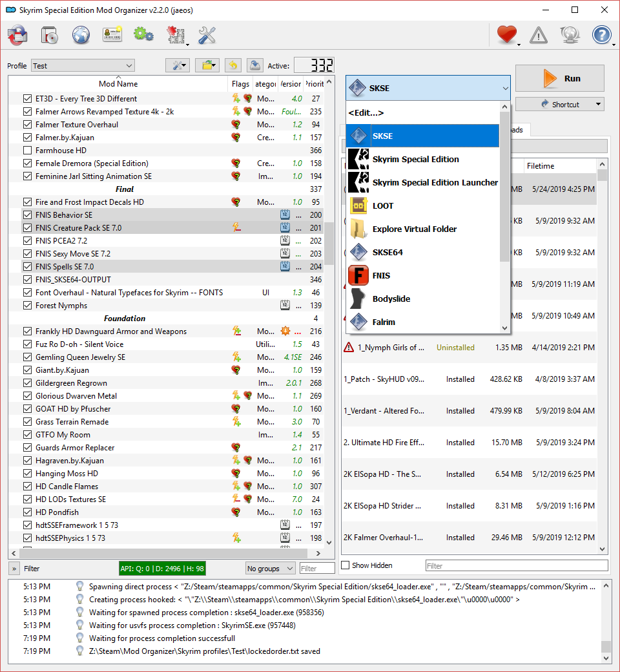Toggle FNIS Behavior SE mod checkbox
Screen dimensions: 620x672
click(27, 215)
